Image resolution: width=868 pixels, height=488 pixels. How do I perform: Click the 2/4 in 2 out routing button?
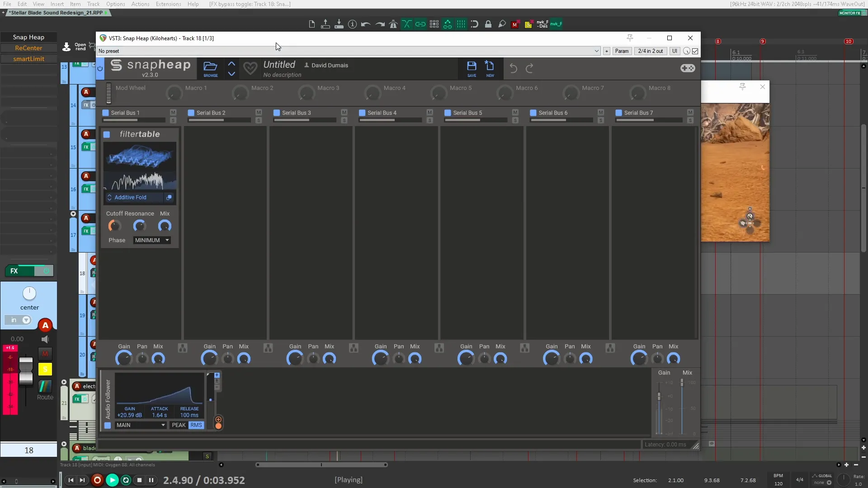650,51
